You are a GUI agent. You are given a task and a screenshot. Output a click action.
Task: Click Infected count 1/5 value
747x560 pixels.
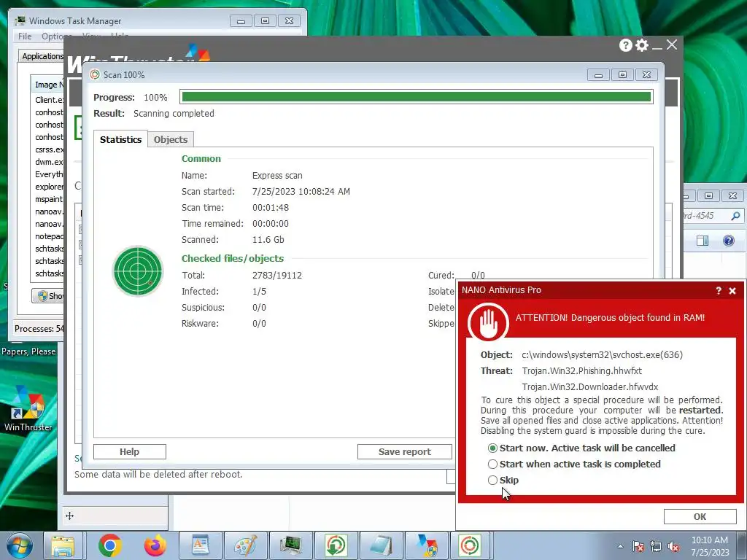pyautogui.click(x=259, y=292)
